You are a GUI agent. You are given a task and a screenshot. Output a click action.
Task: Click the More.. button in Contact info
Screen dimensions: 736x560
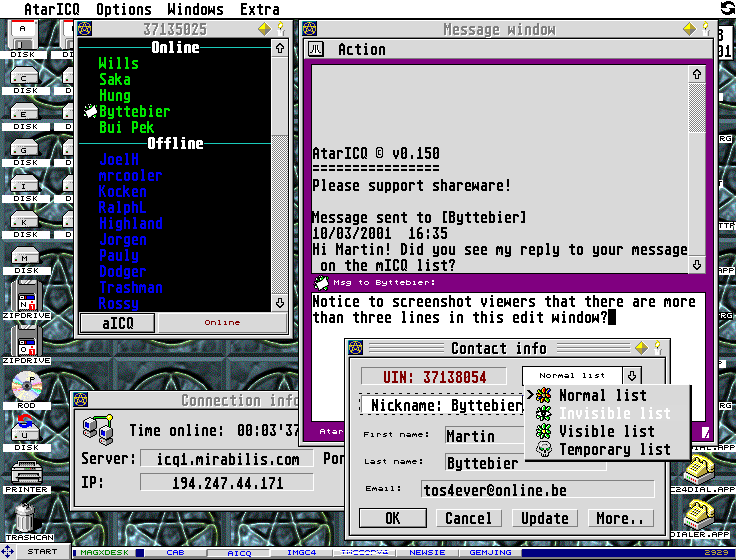[621, 518]
